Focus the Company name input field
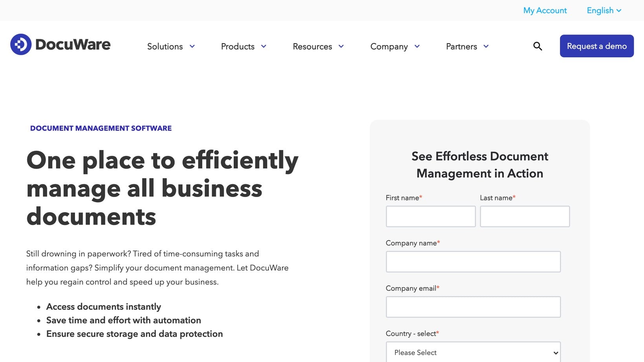Screen dimensions: 644x362 tap(473, 261)
